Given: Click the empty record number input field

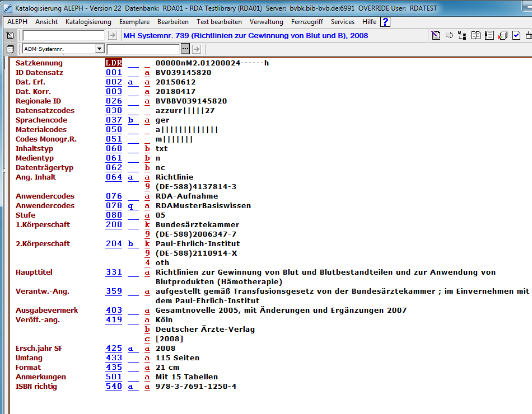Looking at the screenshot, I should point(63,35).
